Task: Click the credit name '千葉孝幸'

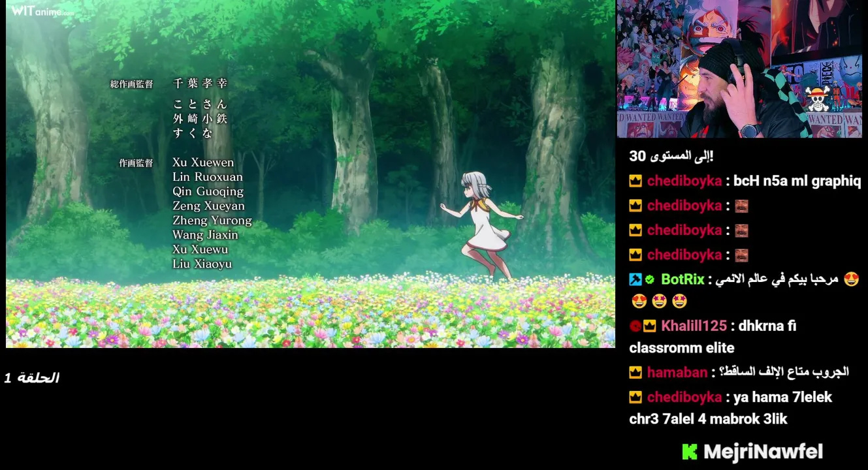Action: 201,84
